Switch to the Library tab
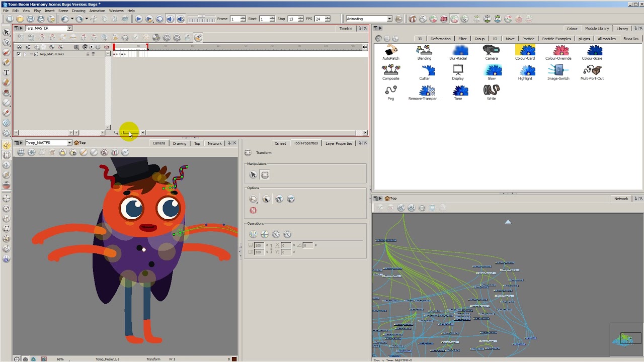Image resolution: width=644 pixels, height=362 pixels. [622, 29]
